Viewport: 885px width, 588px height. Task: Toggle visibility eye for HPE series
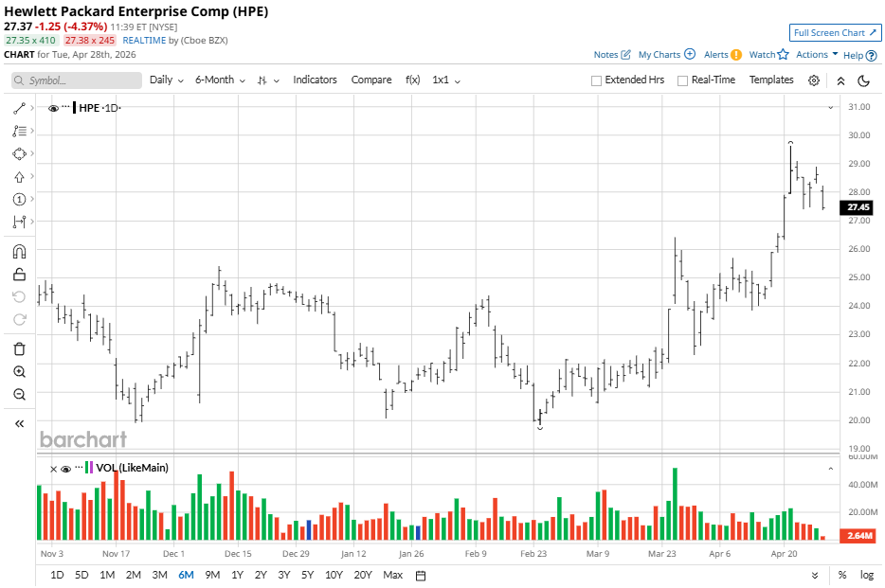[53, 108]
